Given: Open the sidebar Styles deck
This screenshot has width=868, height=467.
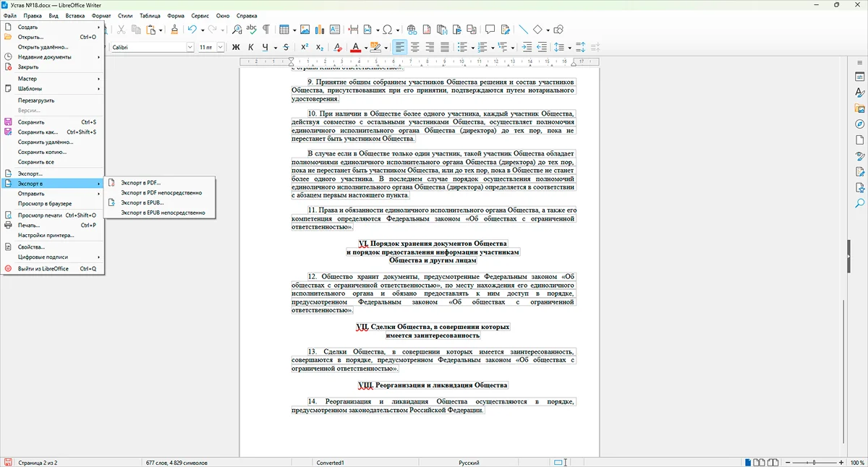Looking at the screenshot, I should pyautogui.click(x=860, y=93).
